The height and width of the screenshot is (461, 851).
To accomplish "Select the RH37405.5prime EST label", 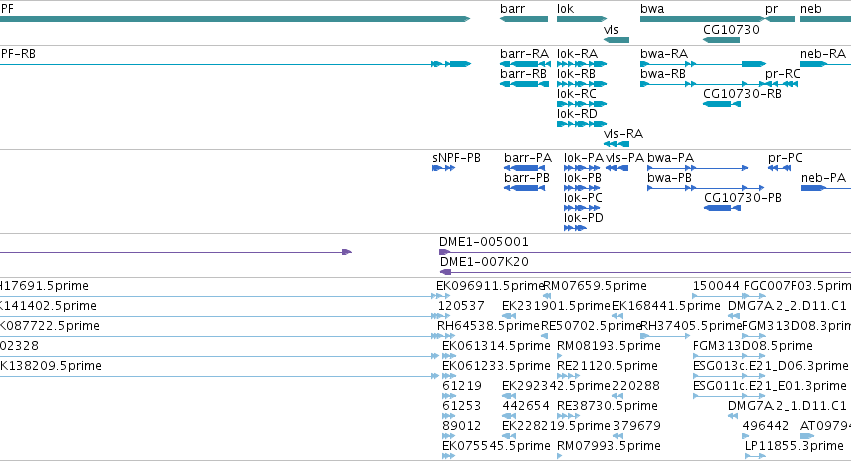I will coord(691,326).
